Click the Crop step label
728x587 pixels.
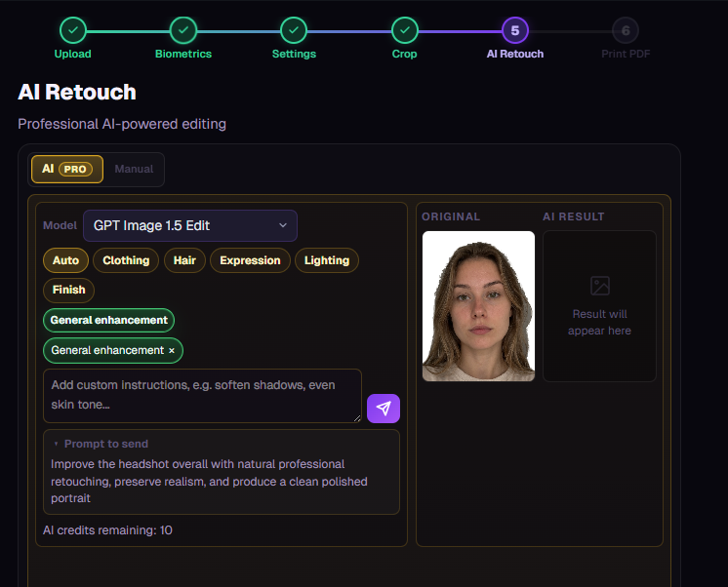[404, 54]
